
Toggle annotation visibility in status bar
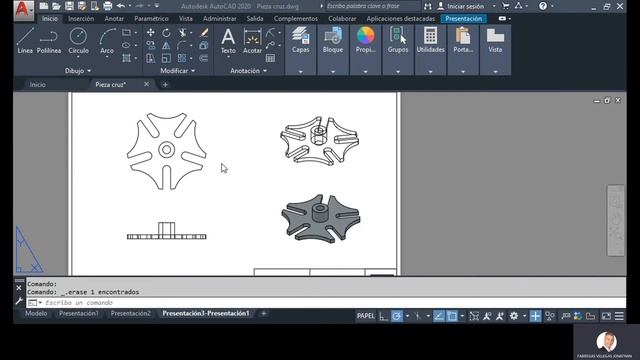[487, 316]
